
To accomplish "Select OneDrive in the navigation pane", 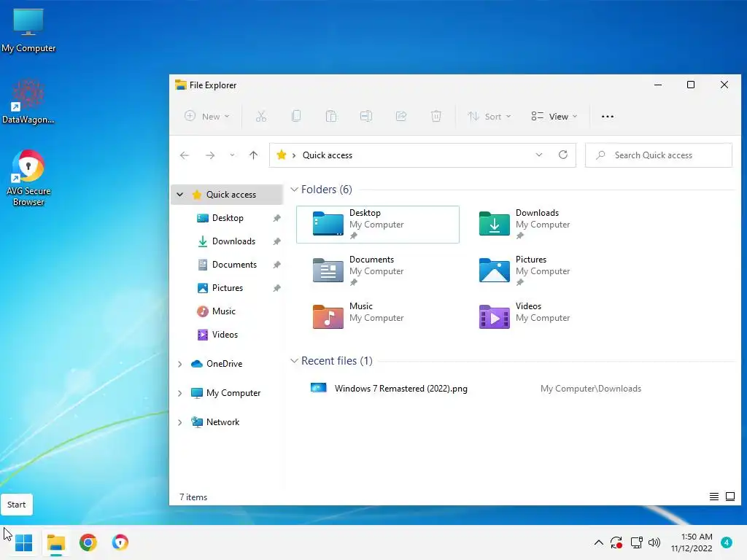I will click(x=224, y=364).
